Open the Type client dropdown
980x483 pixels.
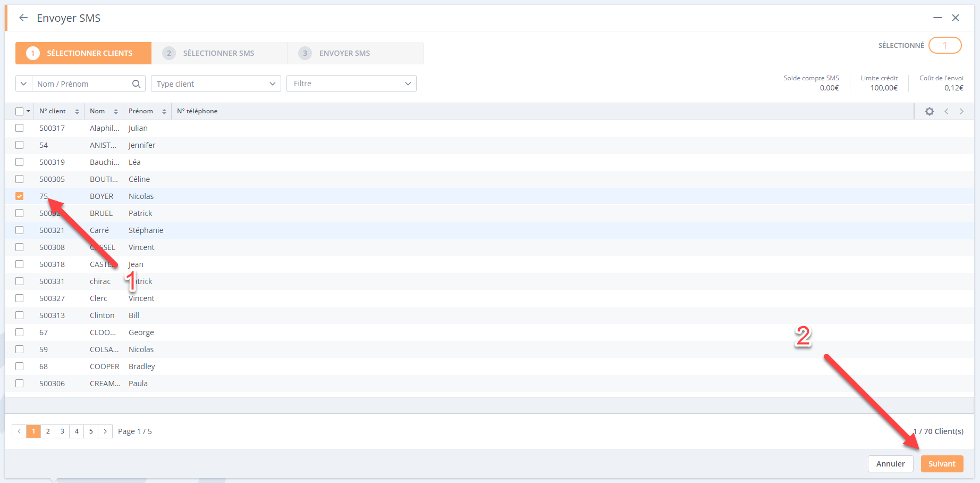(x=216, y=84)
